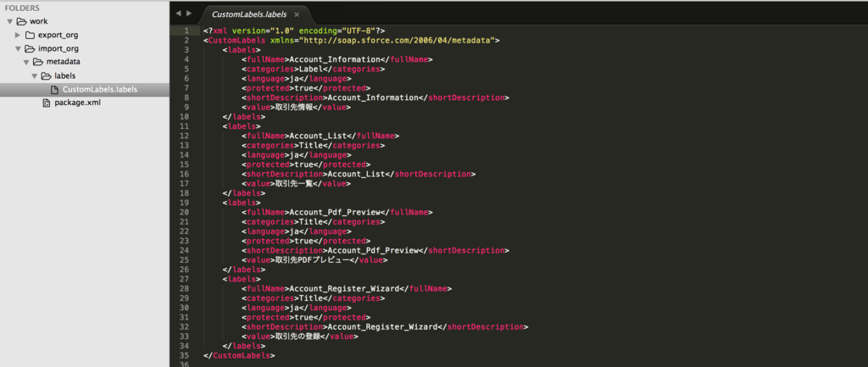Click the export_org folder icon
The width and height of the screenshot is (868, 367).
[30, 35]
